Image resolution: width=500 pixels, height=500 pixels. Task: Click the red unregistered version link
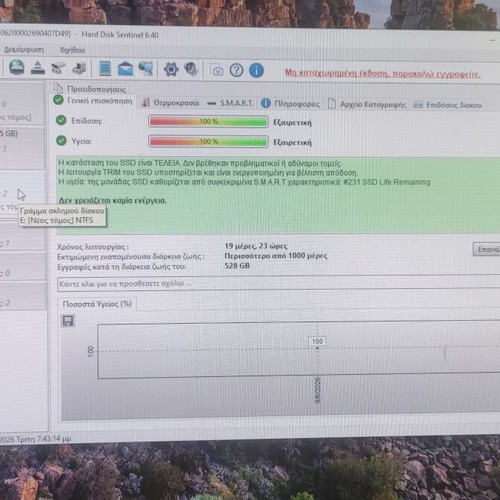[382, 74]
